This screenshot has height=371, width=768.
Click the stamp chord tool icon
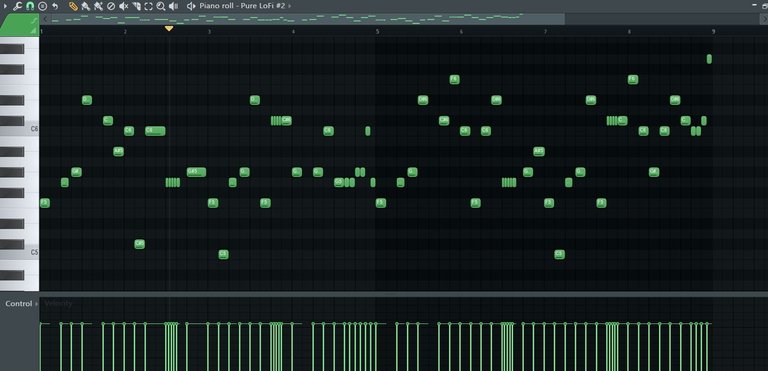click(42, 6)
